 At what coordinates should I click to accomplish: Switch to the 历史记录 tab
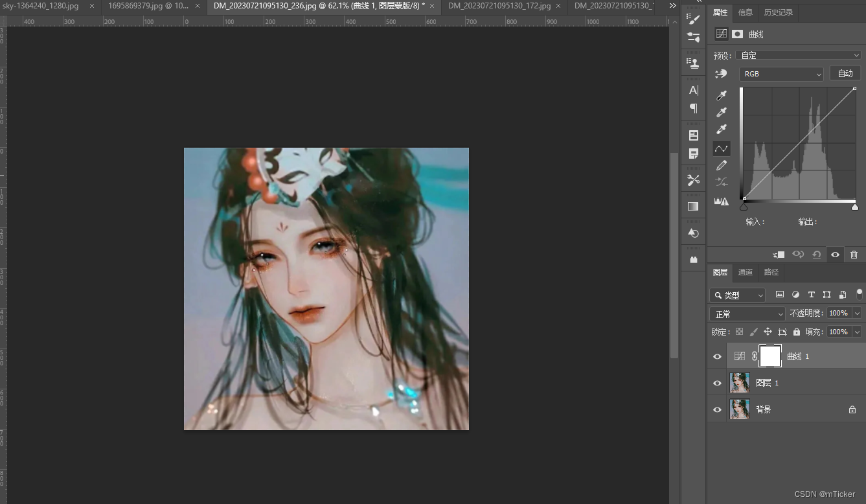(x=778, y=12)
